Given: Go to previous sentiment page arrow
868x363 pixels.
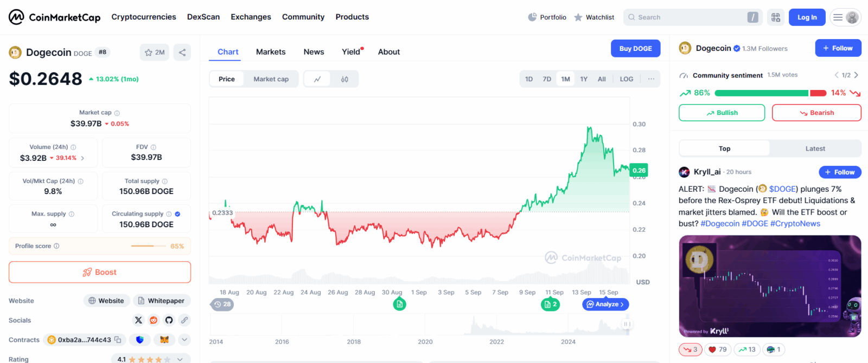Looking at the screenshot, I should (x=837, y=75).
